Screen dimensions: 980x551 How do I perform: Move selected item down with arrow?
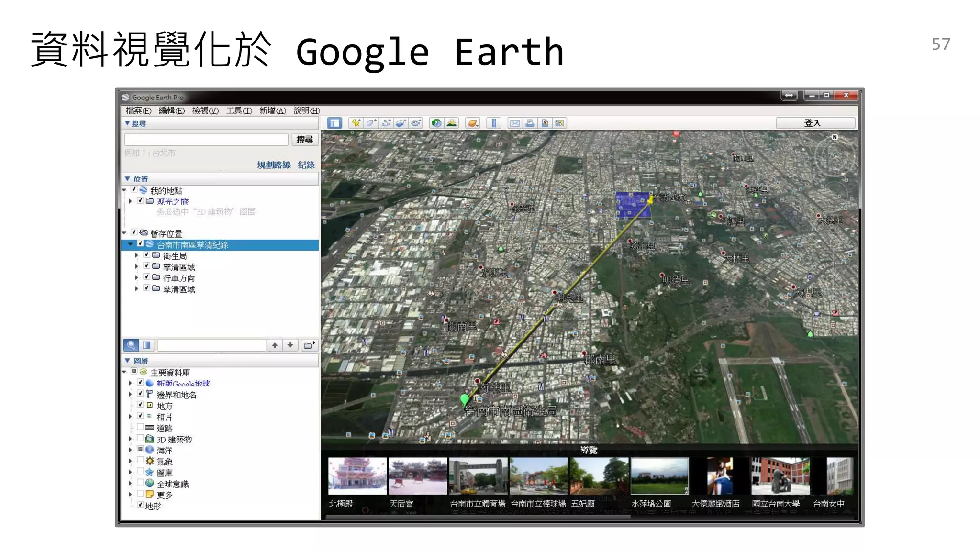click(290, 345)
